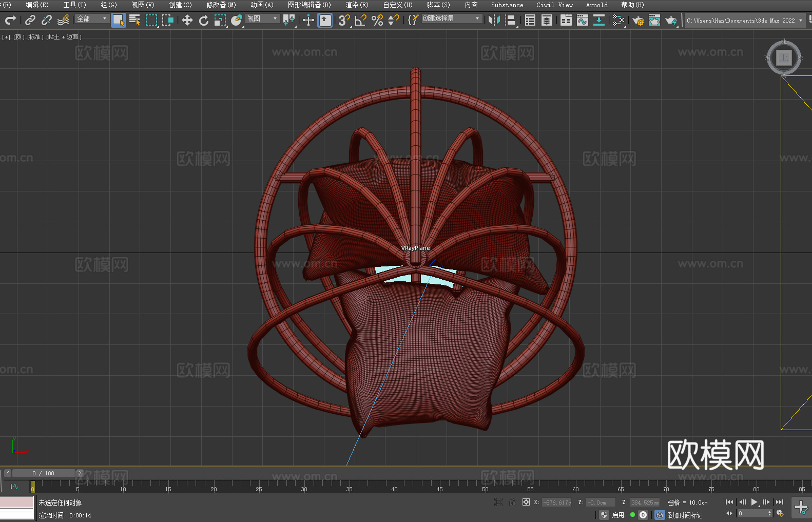
Task: Open the Curve Editor
Action: coord(583,20)
